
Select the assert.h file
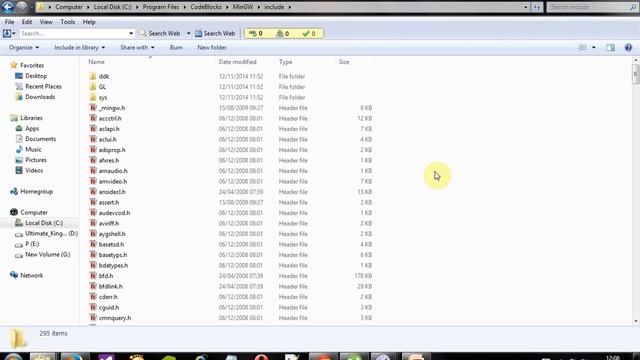[109, 202]
